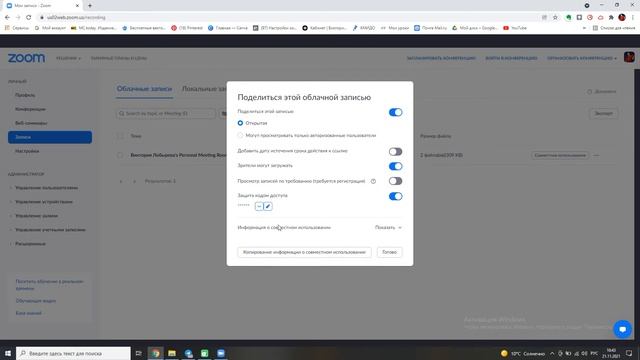Tick the select-all checkbox in header
Image resolution: width=640 pixels, height=360 pixels.
[x=120, y=136]
